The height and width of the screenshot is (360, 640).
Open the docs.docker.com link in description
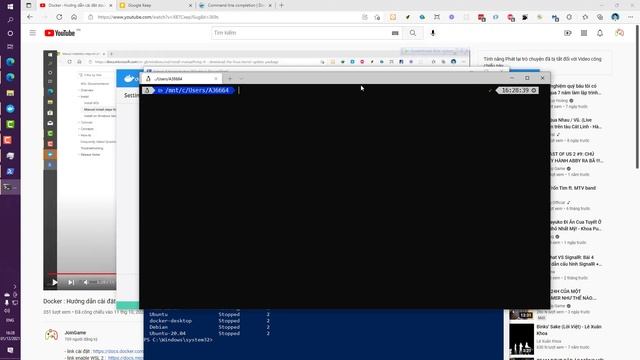(118, 351)
